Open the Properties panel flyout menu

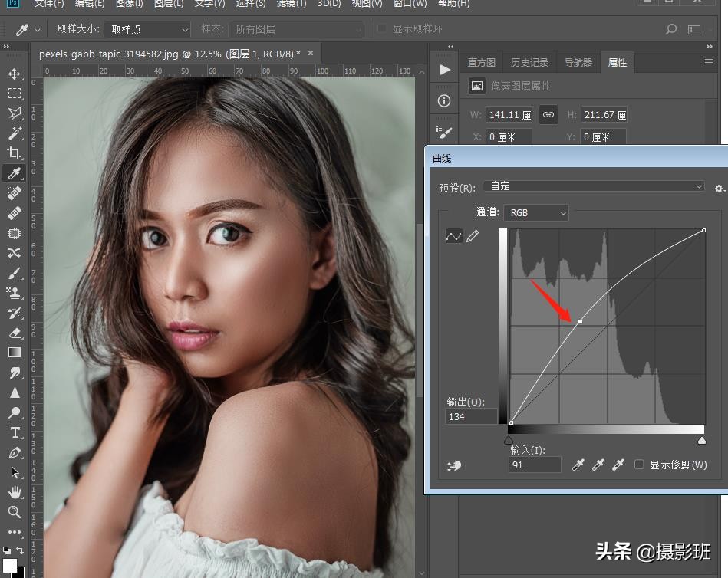pyautogui.click(x=709, y=61)
